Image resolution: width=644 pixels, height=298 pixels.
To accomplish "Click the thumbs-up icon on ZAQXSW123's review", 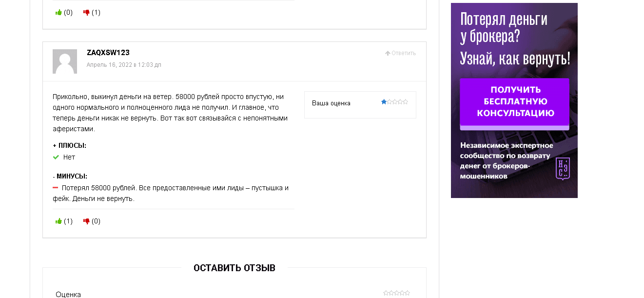I will [58, 220].
